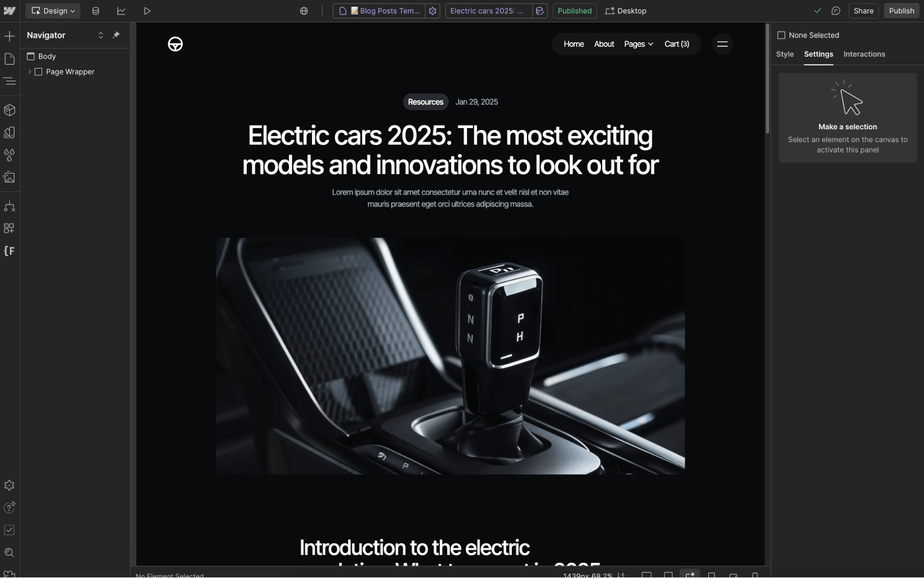Pin the Navigator panel
This screenshot has height=578, width=924.
[x=116, y=35]
